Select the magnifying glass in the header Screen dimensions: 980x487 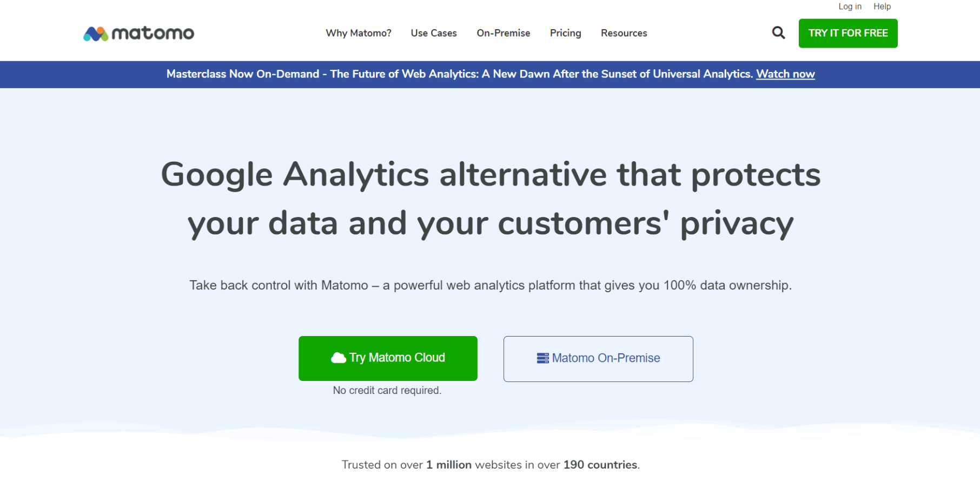tap(778, 32)
